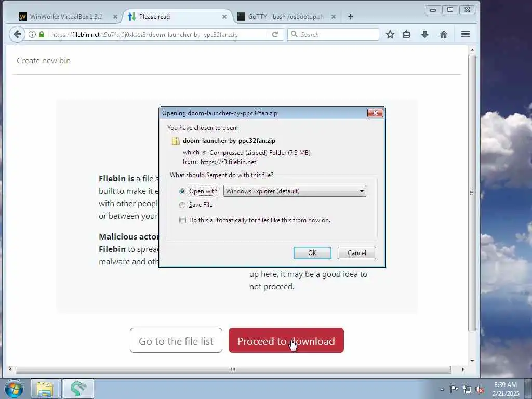Open a new tab with the plus button
Viewport: 532px width, 399px height.
coord(351,17)
